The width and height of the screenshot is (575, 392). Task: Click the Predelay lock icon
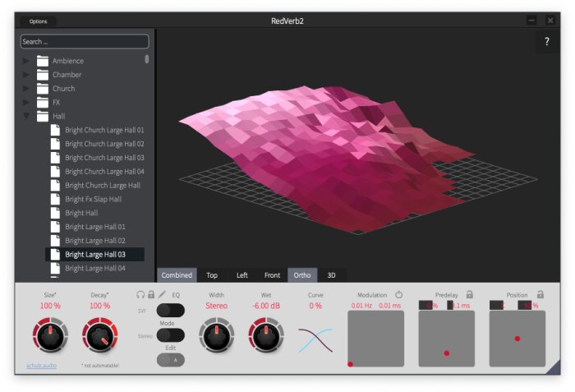469,294
